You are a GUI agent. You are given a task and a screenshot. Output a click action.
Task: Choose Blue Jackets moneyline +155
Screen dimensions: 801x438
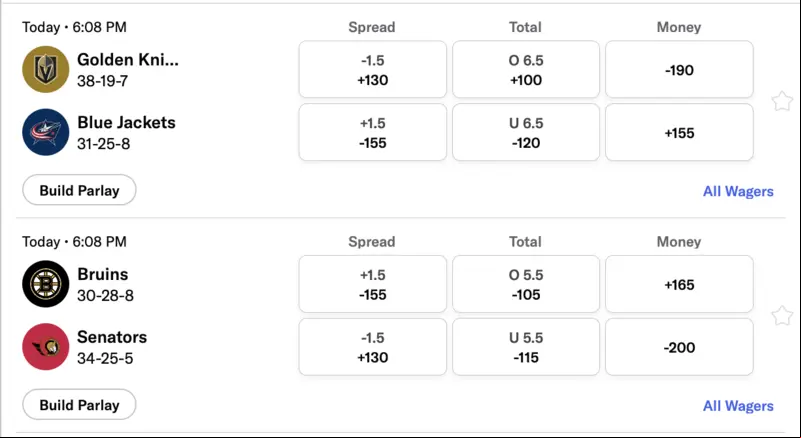tap(679, 132)
